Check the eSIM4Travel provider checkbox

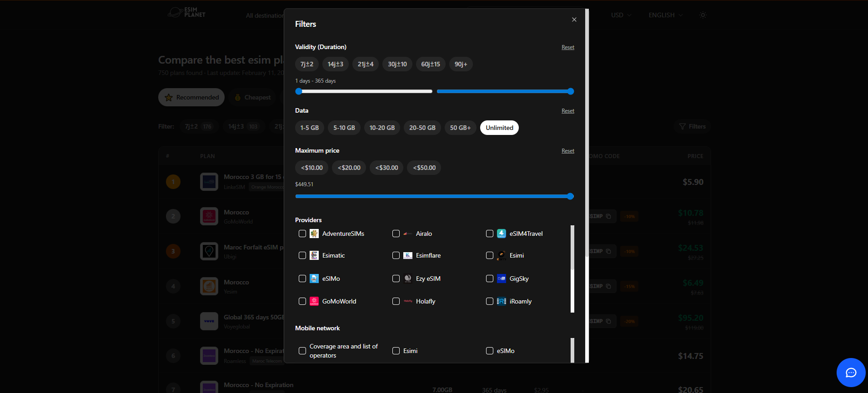[490, 234]
